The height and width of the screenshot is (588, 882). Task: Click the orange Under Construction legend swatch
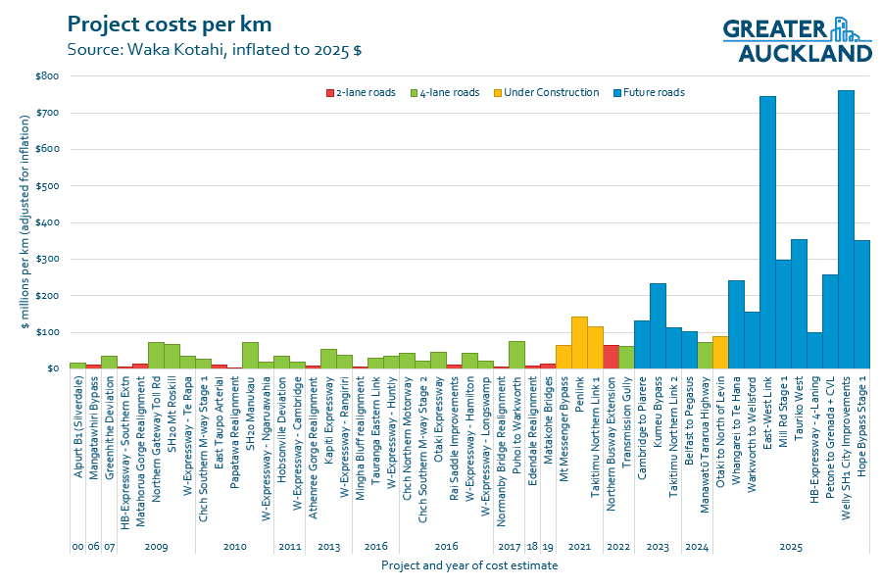click(498, 93)
